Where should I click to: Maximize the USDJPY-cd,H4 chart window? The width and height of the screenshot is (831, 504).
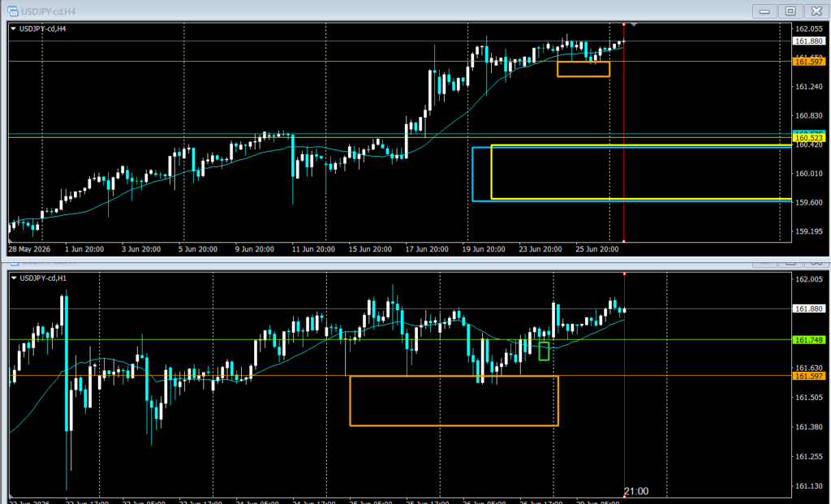[x=790, y=11]
